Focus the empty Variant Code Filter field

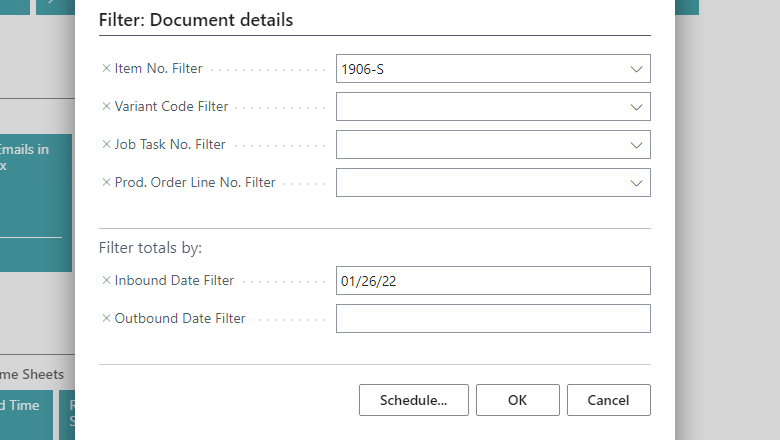[x=480, y=107]
